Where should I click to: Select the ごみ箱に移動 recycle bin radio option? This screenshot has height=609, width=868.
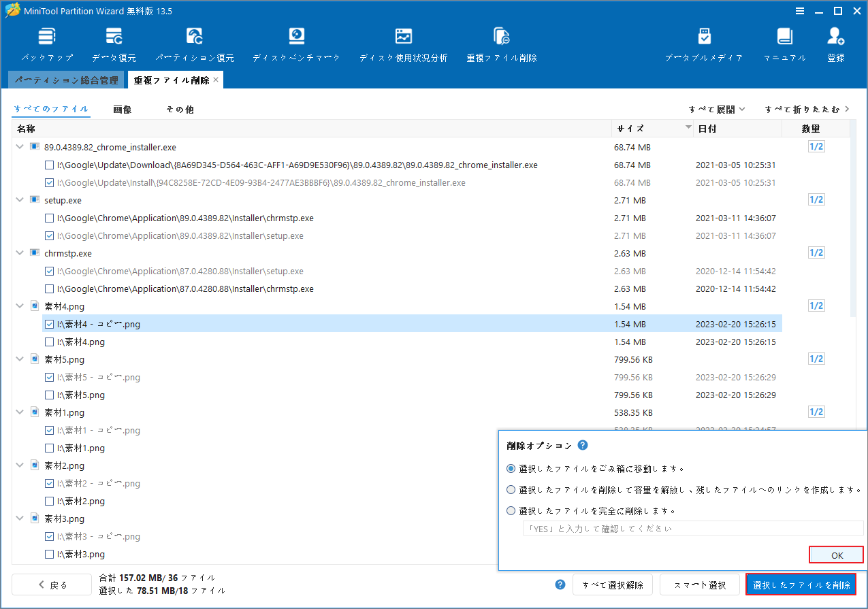[511, 468]
